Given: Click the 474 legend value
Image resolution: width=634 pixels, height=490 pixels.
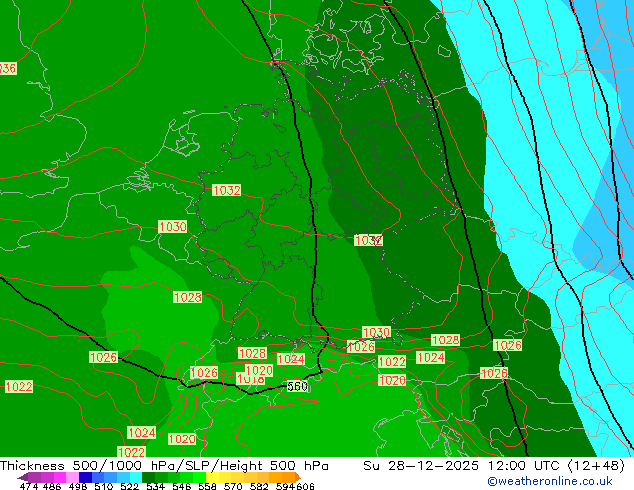Looking at the screenshot, I should point(29,486).
